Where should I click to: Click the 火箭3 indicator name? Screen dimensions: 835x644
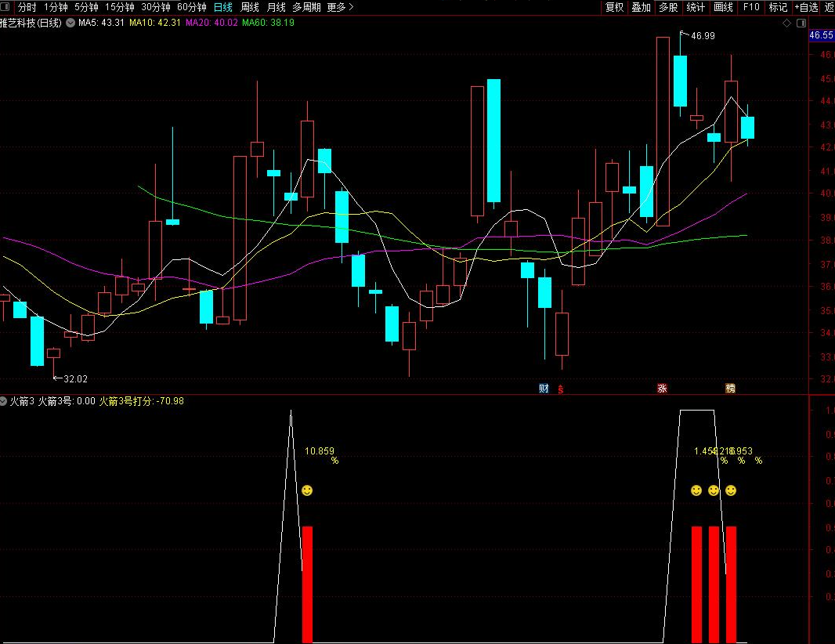22,401
